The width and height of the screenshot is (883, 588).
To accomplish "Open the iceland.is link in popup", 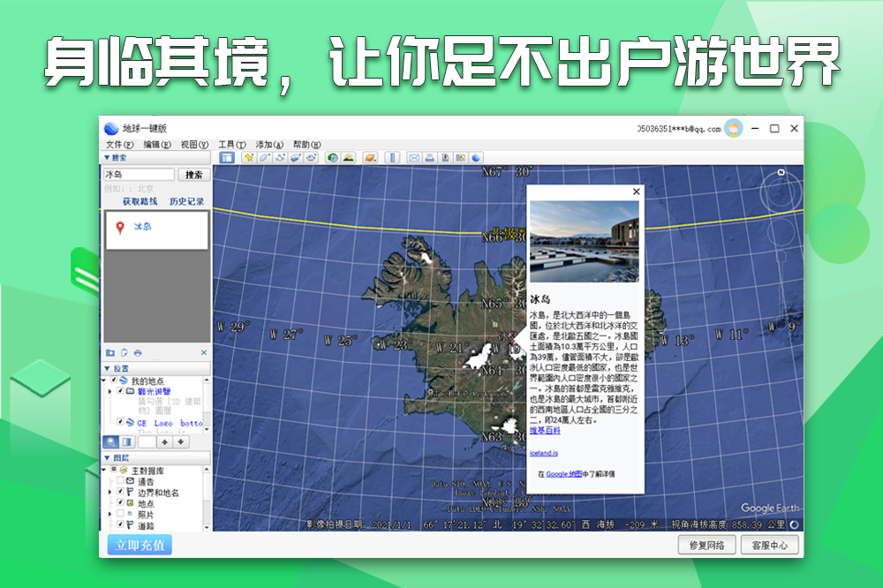I will [543, 453].
